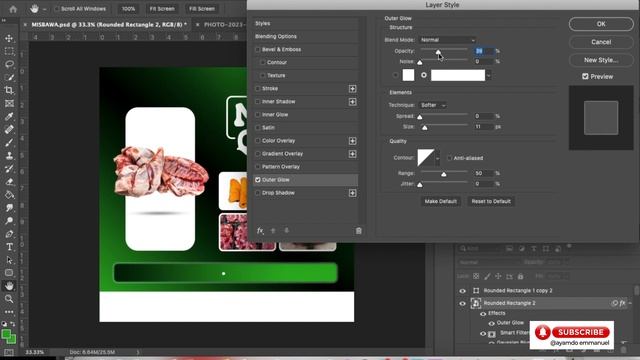Select the Hand tool in toolbar
The width and height of the screenshot is (640, 360).
click(x=9, y=286)
